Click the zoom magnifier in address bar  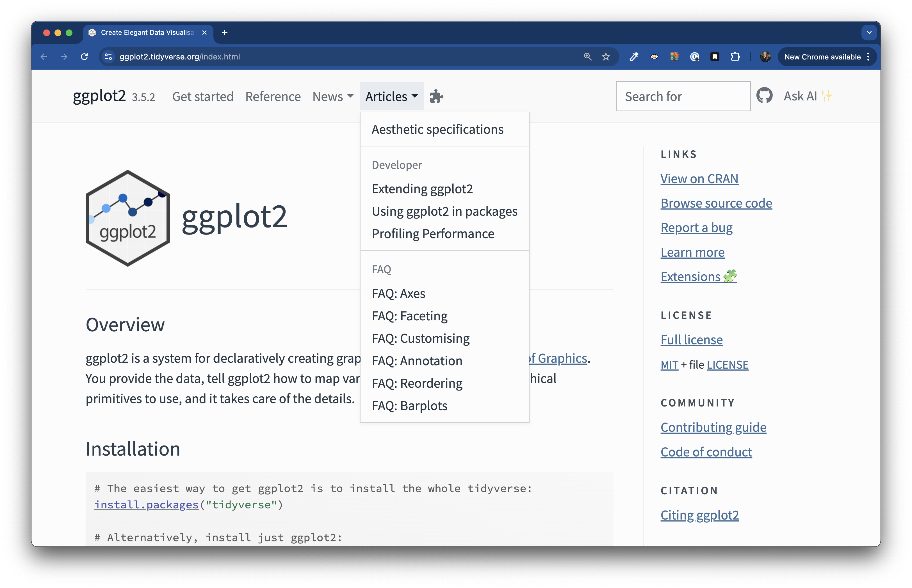point(588,57)
